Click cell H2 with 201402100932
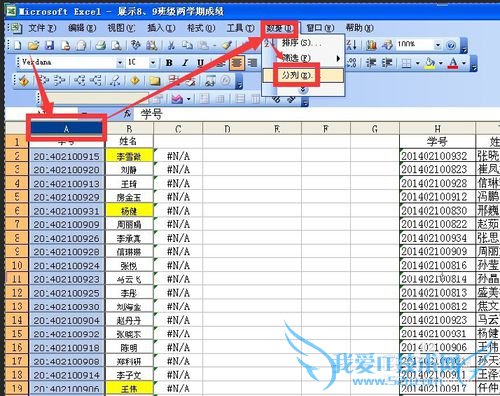This screenshot has width=500, height=396. pyautogui.click(x=437, y=156)
